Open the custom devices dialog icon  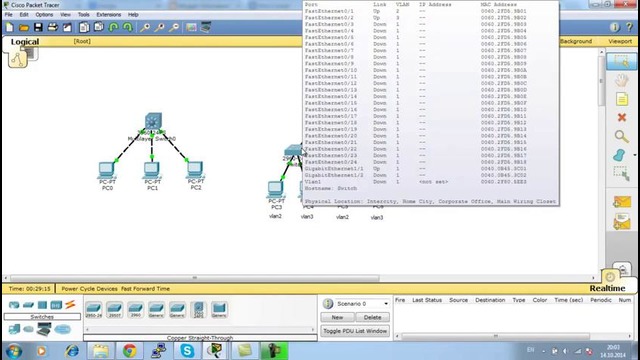pos(206,27)
